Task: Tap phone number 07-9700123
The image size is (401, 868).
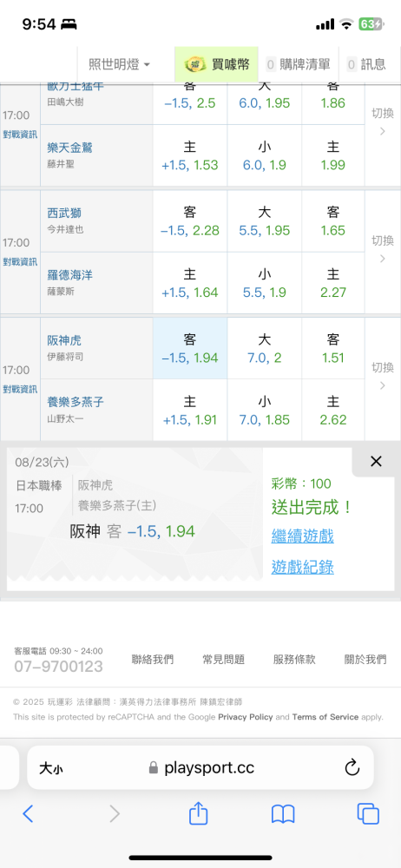Action: tap(58, 666)
